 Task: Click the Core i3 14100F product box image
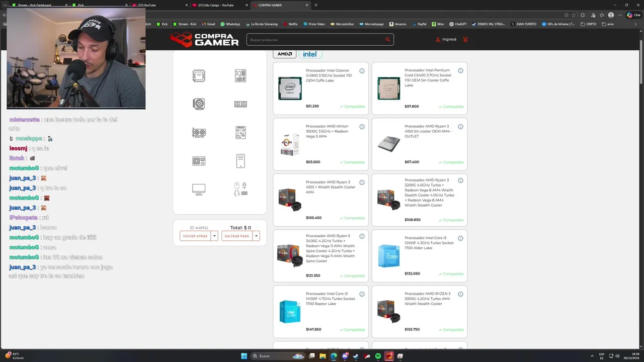(x=290, y=312)
